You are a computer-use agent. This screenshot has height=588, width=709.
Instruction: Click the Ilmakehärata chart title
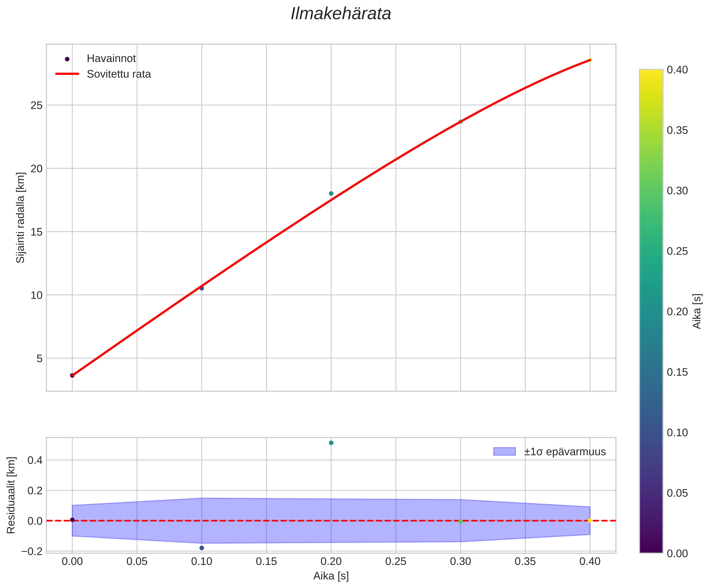[x=341, y=14]
